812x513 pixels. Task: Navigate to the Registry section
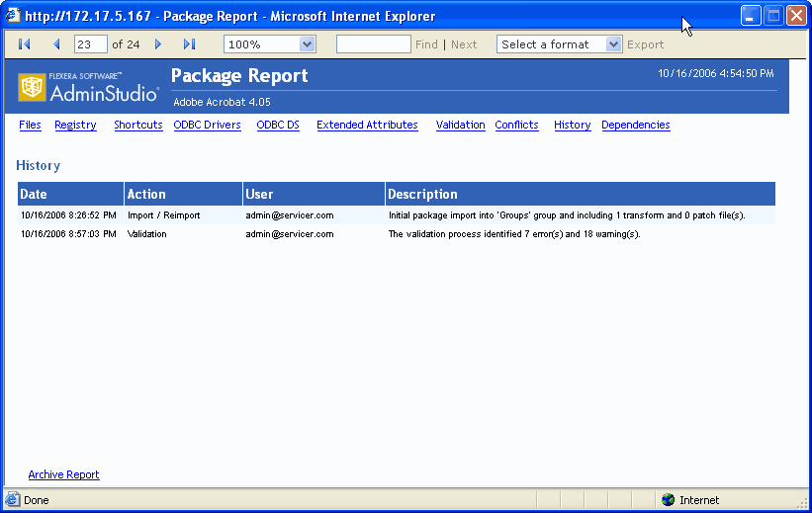click(75, 126)
